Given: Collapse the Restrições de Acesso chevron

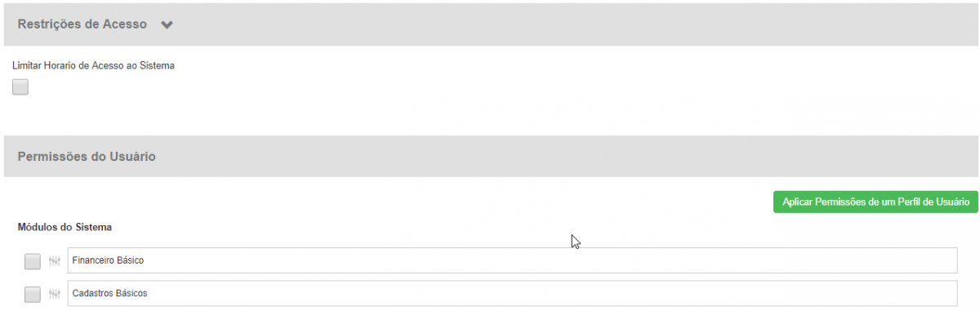Looking at the screenshot, I should (167, 25).
